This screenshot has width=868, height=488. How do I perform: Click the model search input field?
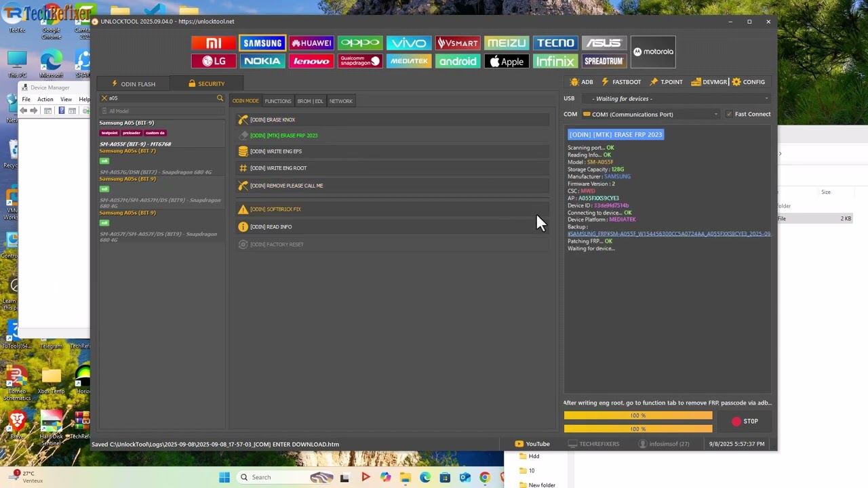click(161, 98)
